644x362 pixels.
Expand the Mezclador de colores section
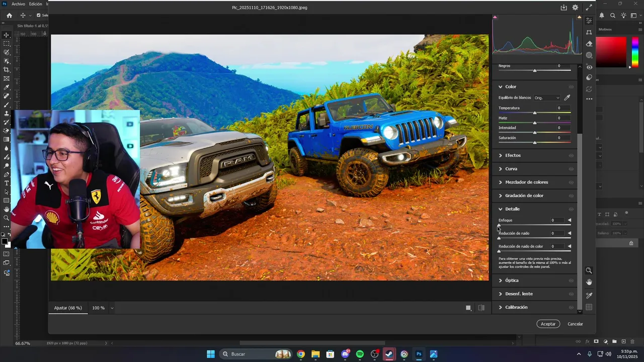[500, 182]
